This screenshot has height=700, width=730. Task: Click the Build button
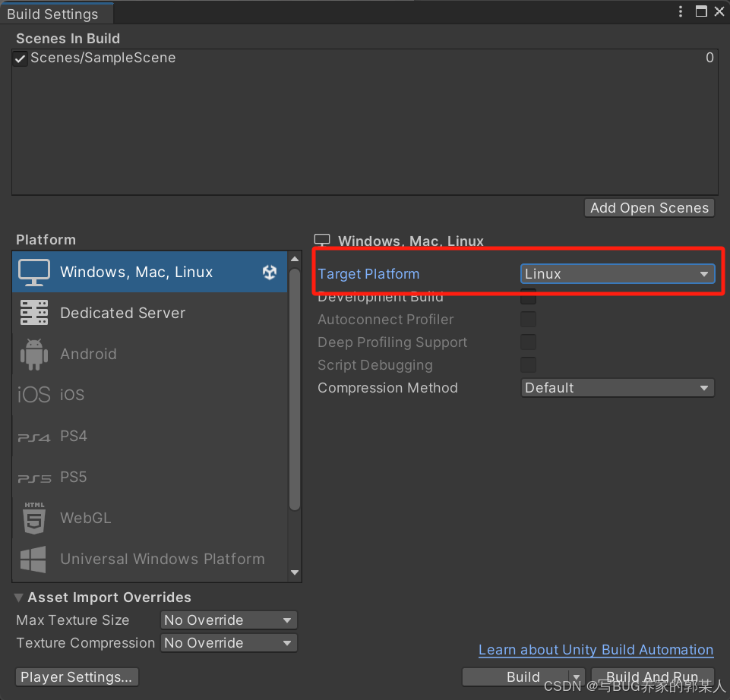pyautogui.click(x=516, y=676)
